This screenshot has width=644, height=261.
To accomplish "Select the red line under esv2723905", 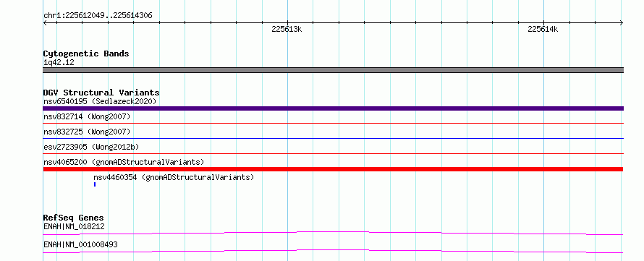I will [x=333, y=153].
